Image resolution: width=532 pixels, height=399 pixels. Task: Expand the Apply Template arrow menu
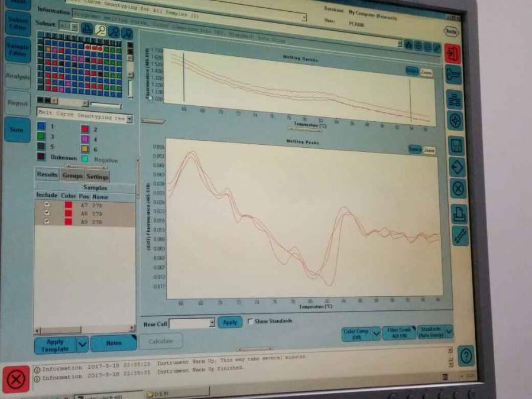82,345
